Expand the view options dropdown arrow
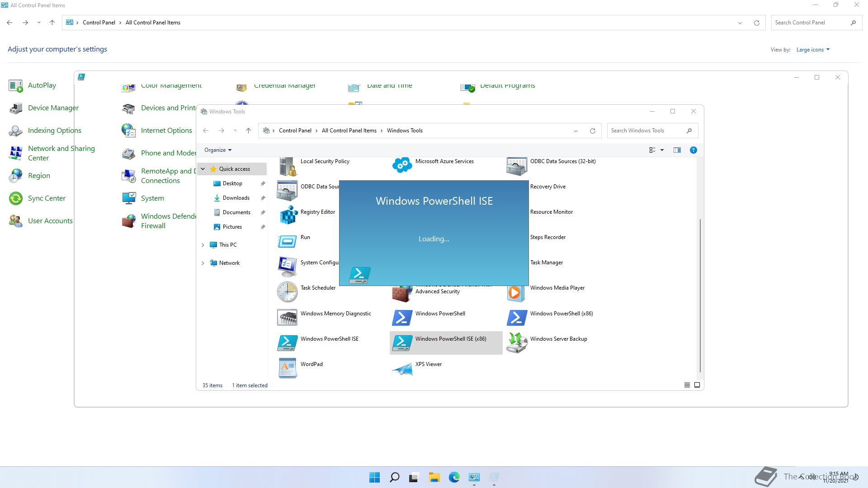Screen dimensions: 868x488 [x=662, y=150]
